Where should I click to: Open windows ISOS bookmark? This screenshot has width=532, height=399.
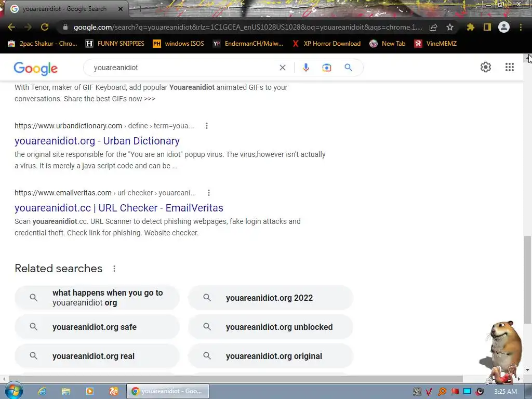(179, 44)
